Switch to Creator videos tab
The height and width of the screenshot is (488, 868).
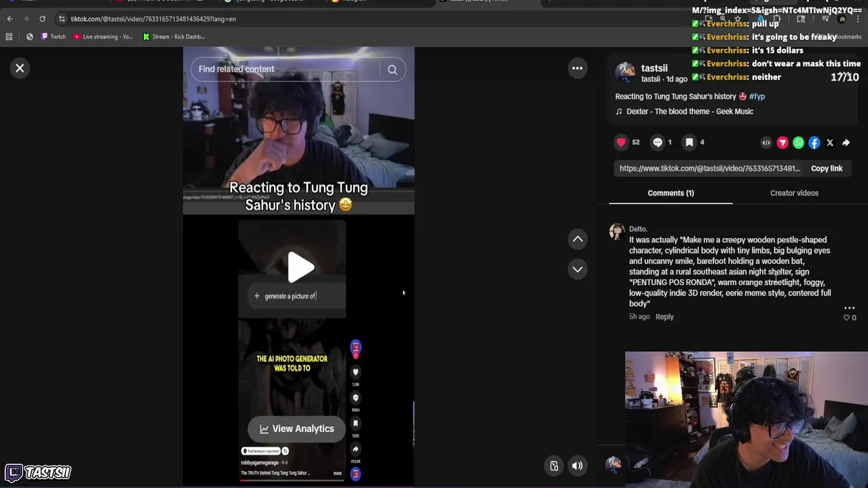point(794,193)
